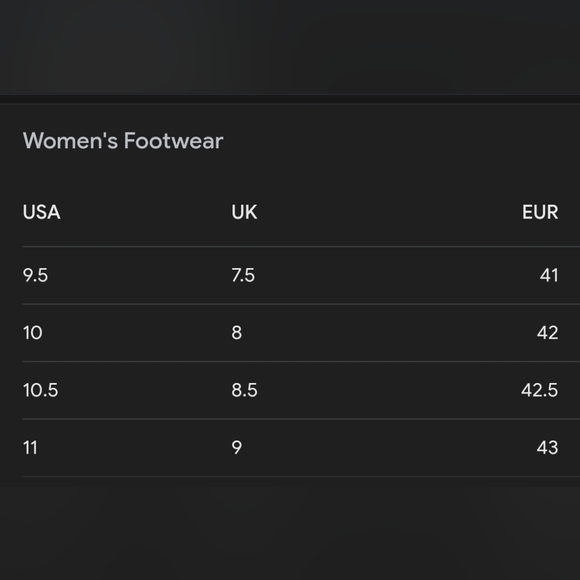This screenshot has height=580, width=580.
Task: Click the USA size 10.5 cell
Action: click(40, 390)
